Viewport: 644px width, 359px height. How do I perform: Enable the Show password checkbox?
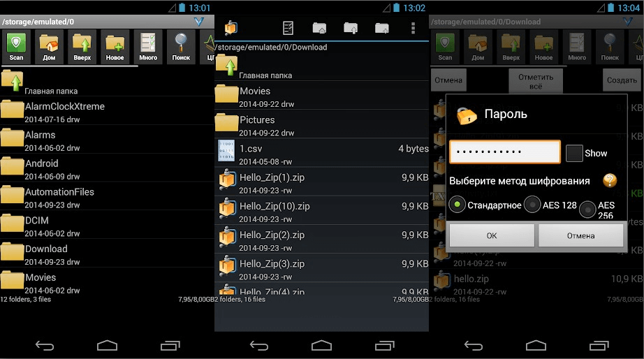coord(574,153)
